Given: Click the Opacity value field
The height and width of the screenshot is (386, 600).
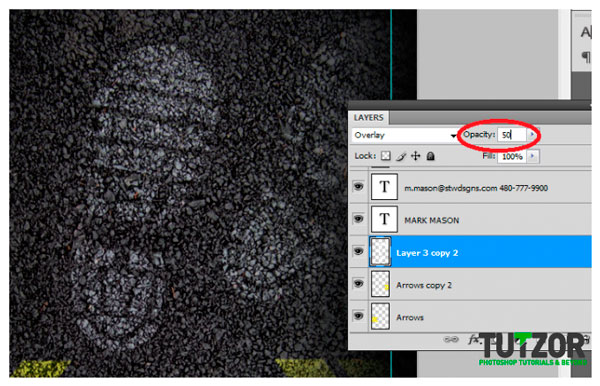Looking at the screenshot, I should (512, 135).
